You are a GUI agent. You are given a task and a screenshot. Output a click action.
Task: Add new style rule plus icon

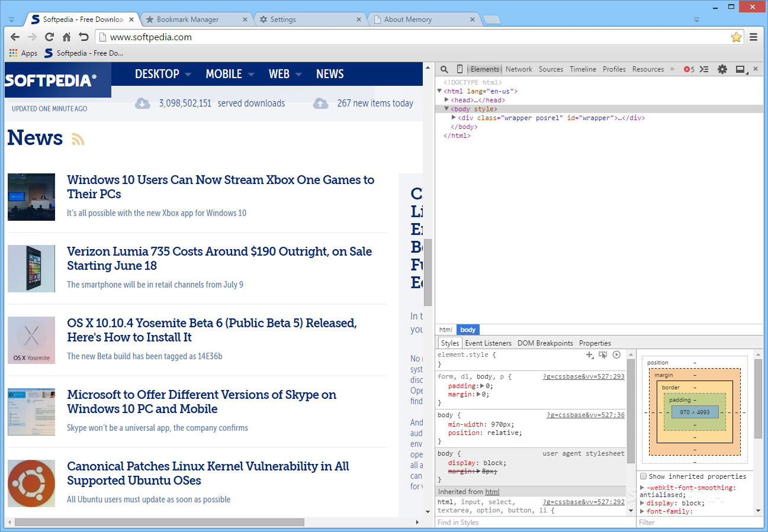(590, 354)
